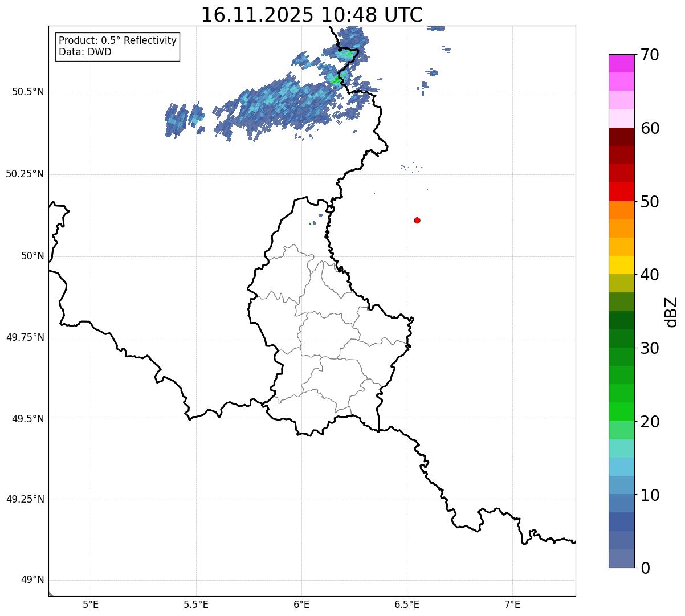Click the longitude label 7°E
The height and width of the screenshot is (616, 685).
point(512,605)
